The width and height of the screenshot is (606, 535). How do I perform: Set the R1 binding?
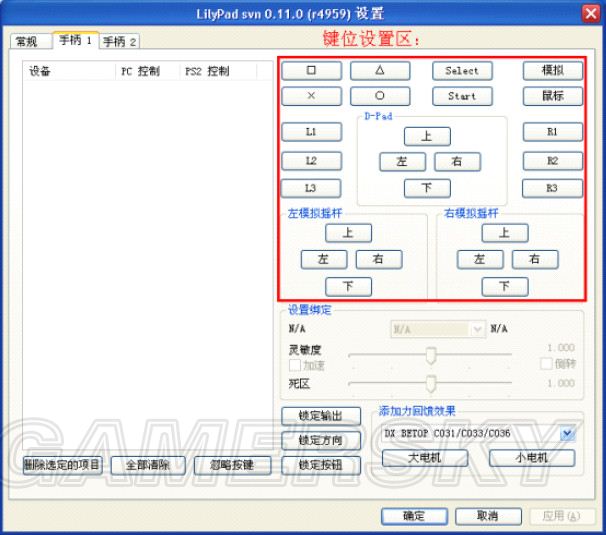pyautogui.click(x=553, y=132)
